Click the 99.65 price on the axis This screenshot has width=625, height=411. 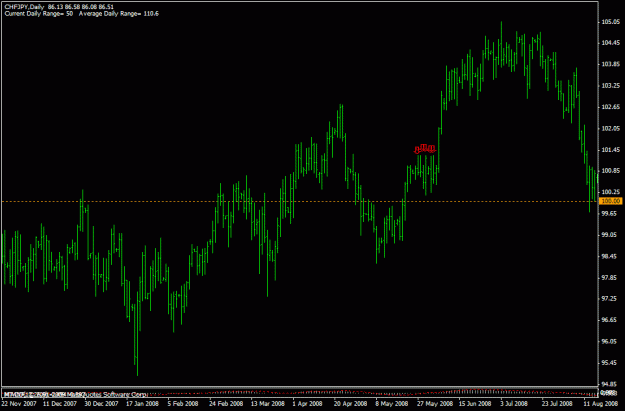(x=609, y=214)
